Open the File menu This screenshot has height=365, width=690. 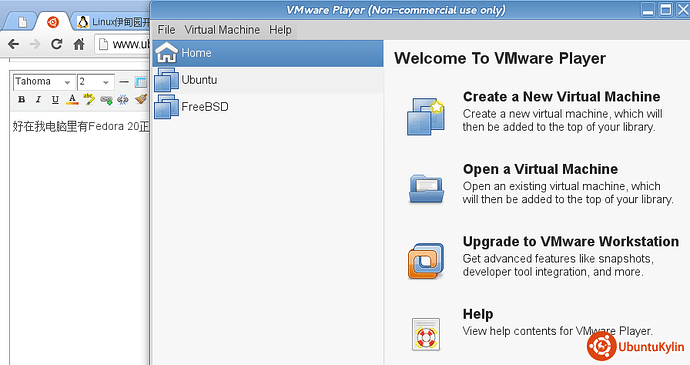tap(166, 29)
